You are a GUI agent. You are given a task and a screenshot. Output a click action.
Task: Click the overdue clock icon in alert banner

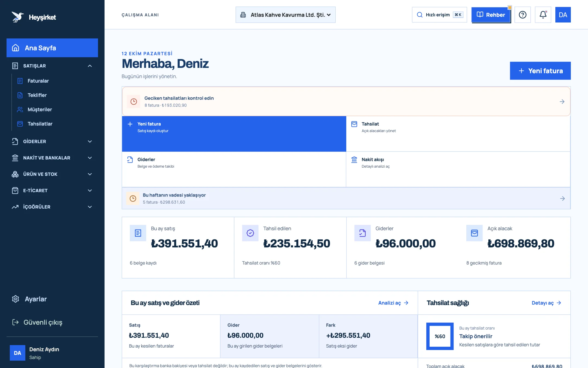(x=133, y=102)
